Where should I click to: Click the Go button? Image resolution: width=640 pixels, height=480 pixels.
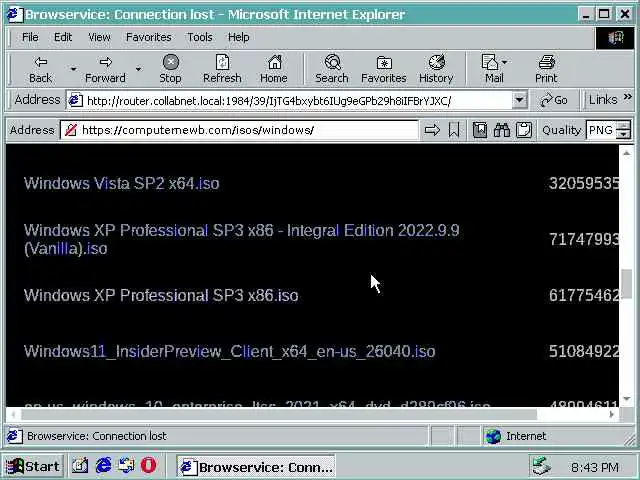click(x=554, y=100)
